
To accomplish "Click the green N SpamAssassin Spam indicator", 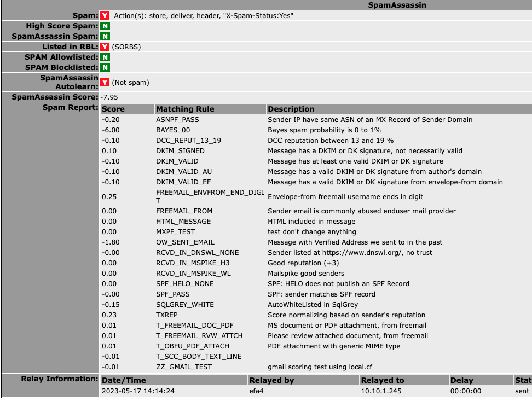I will point(104,36).
